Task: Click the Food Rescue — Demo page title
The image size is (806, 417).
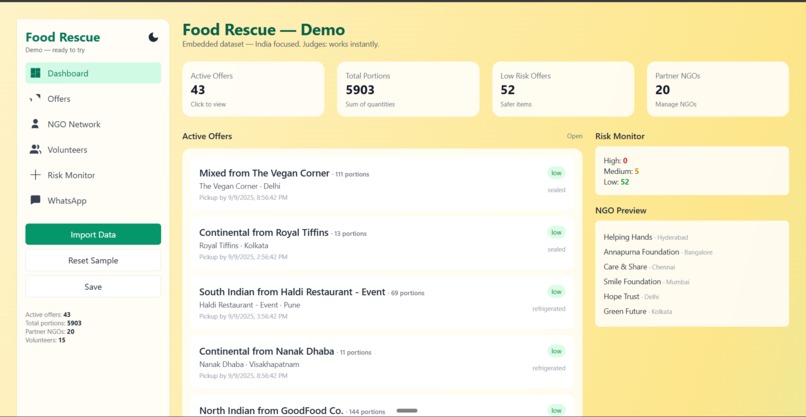Action: pyautogui.click(x=264, y=29)
